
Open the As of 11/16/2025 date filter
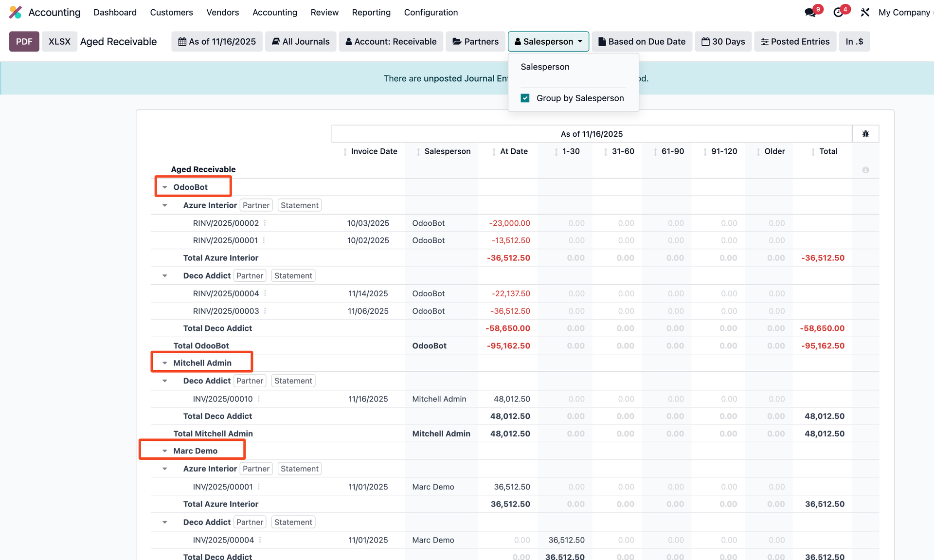[x=217, y=41]
